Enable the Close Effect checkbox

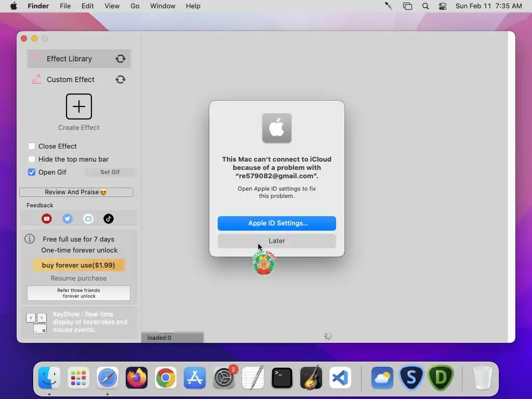point(32,146)
